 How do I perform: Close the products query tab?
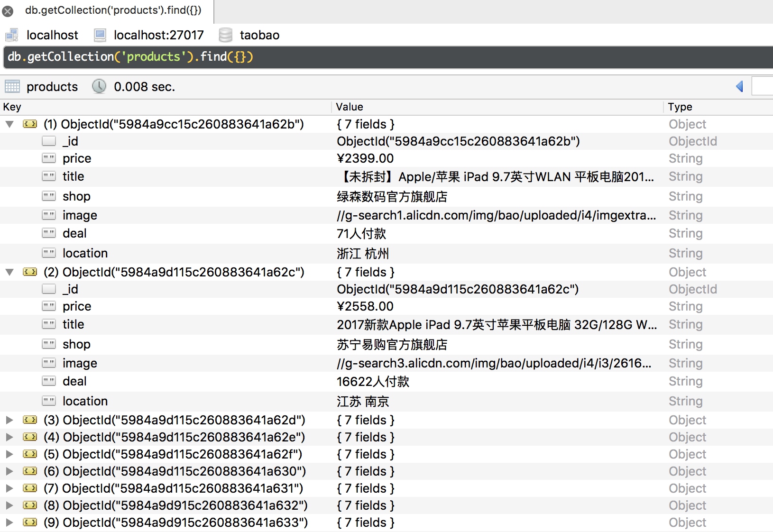(x=8, y=11)
